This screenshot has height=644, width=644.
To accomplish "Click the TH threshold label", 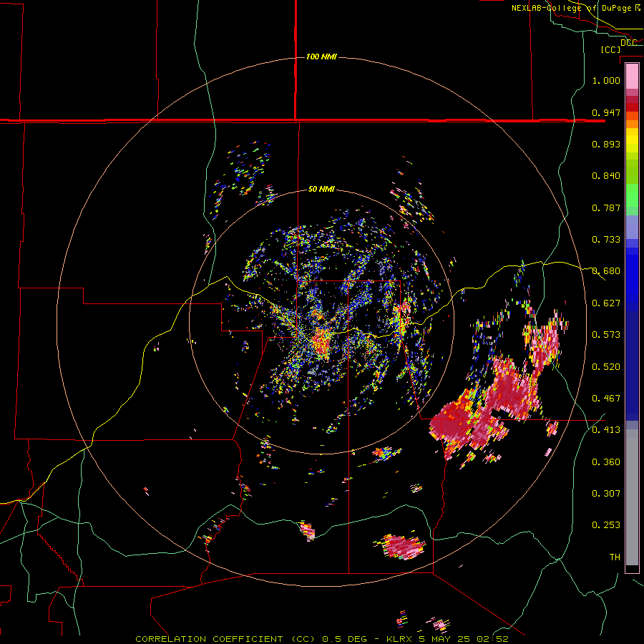I will click(615, 557).
